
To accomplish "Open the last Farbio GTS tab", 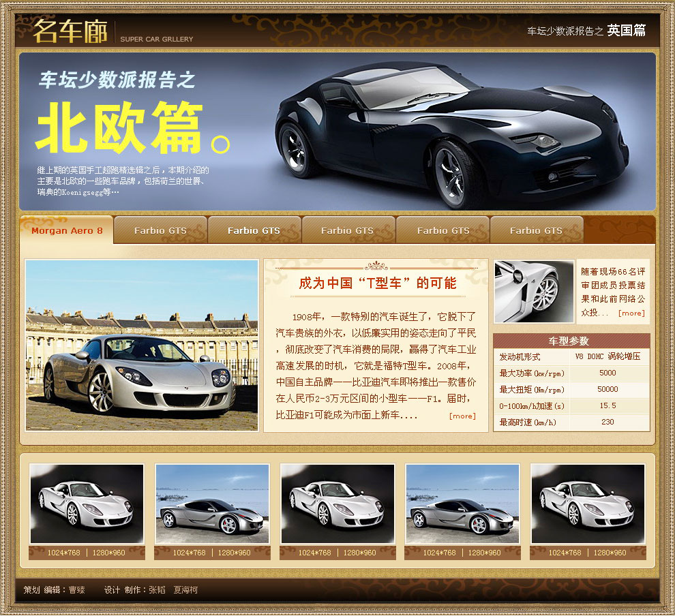I will click(x=536, y=230).
